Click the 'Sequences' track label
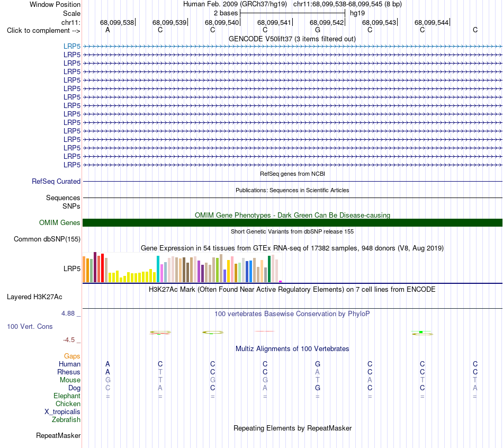Viewport: 503px width, 448px height. [63, 198]
